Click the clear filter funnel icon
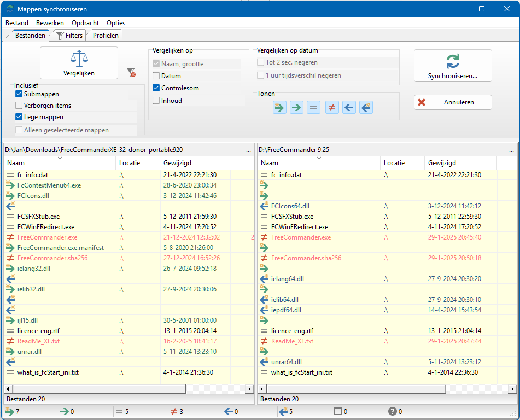Viewport: 520px width, 420px height. 131,73
